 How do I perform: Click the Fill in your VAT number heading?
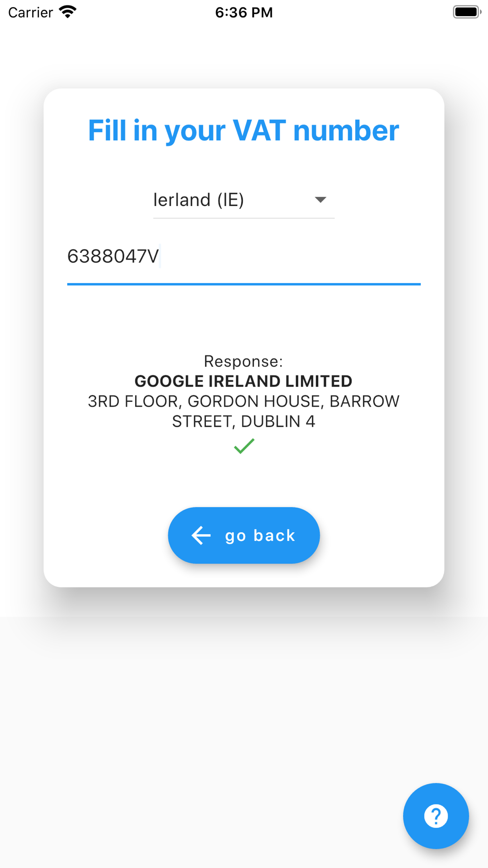pyautogui.click(x=244, y=131)
